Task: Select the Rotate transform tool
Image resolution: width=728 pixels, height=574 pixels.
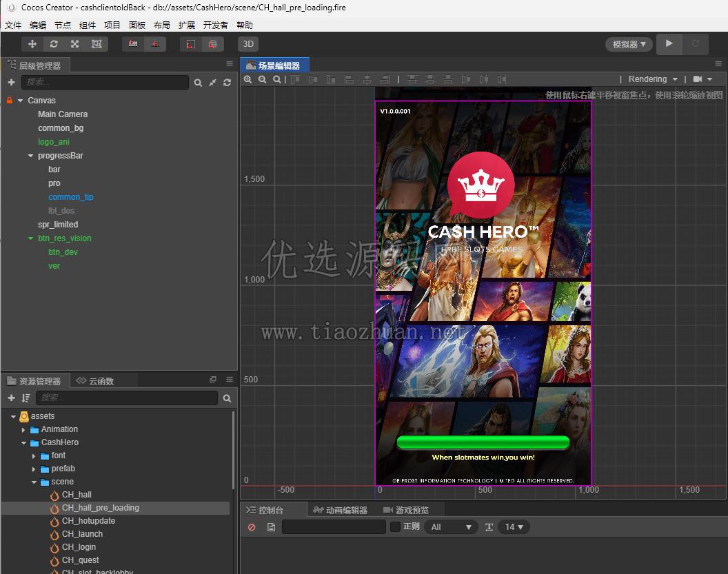Action: pos(54,44)
